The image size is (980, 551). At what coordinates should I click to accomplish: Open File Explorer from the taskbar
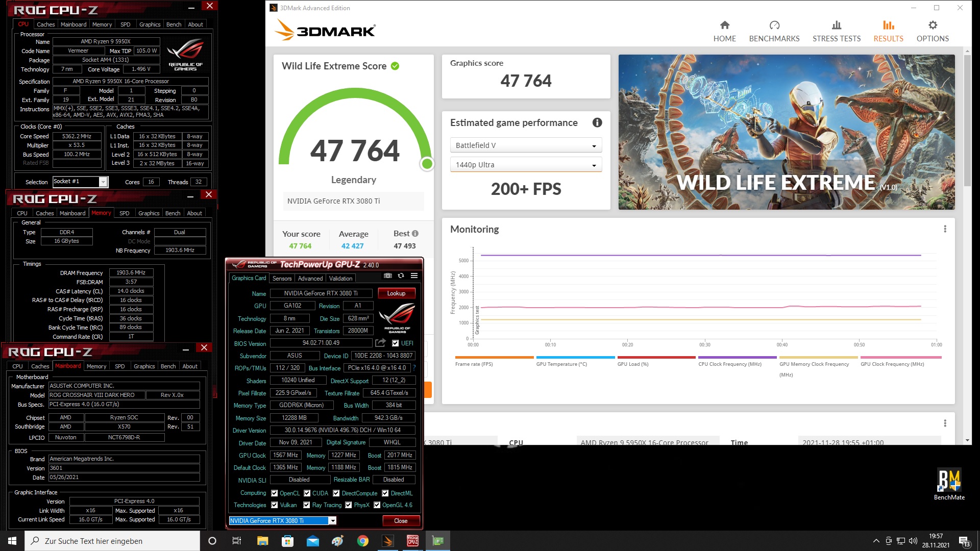262,541
